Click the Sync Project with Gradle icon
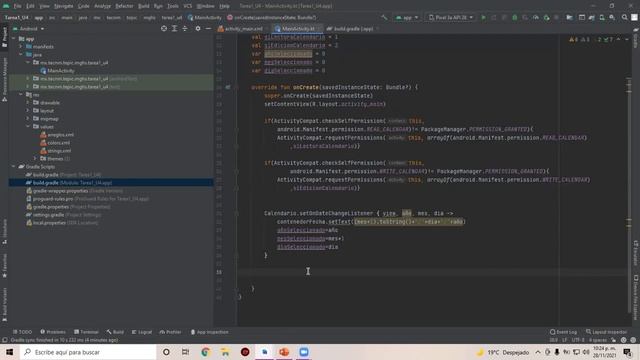This screenshot has width=640, height=360. tap(592, 18)
